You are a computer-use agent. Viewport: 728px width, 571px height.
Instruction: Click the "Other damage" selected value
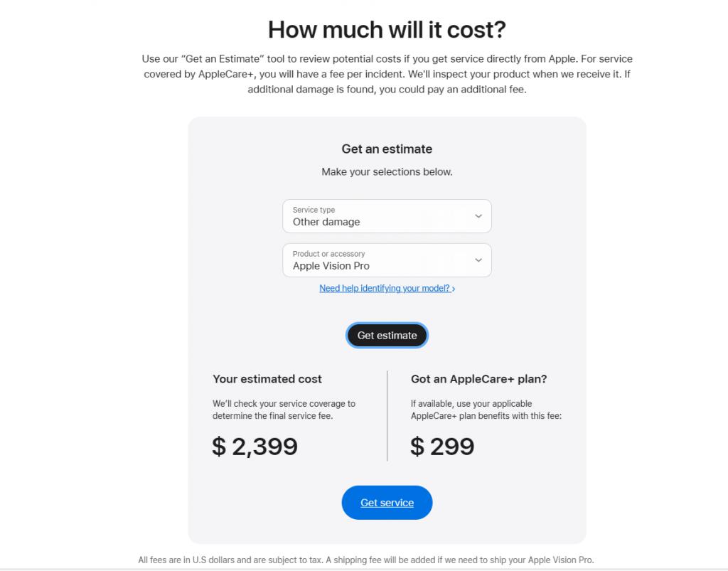(326, 222)
